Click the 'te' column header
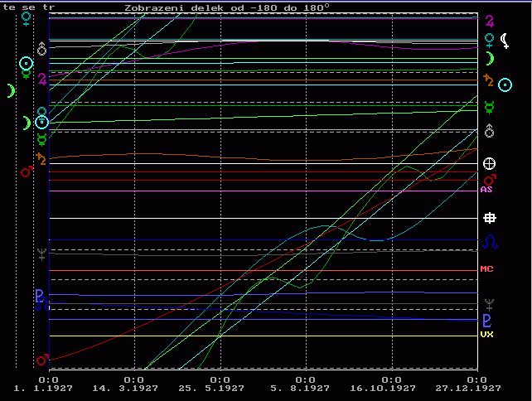This screenshot has height=401, width=532. (x=9, y=7)
